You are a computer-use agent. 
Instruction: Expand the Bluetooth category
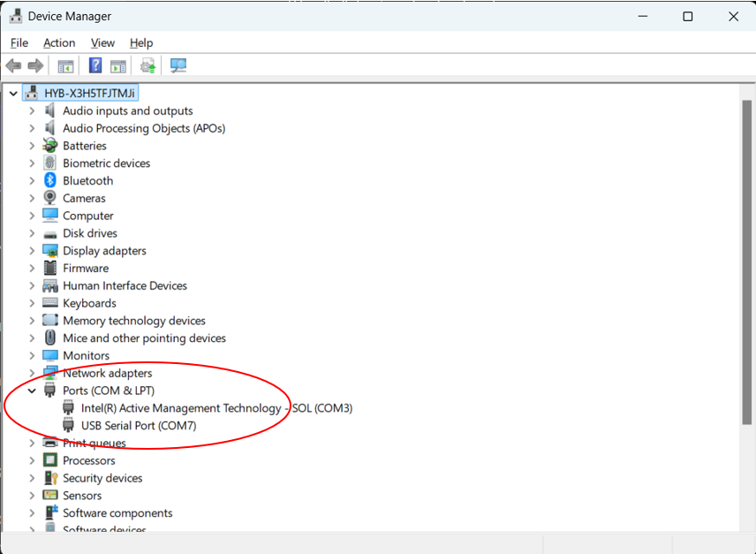(x=32, y=180)
